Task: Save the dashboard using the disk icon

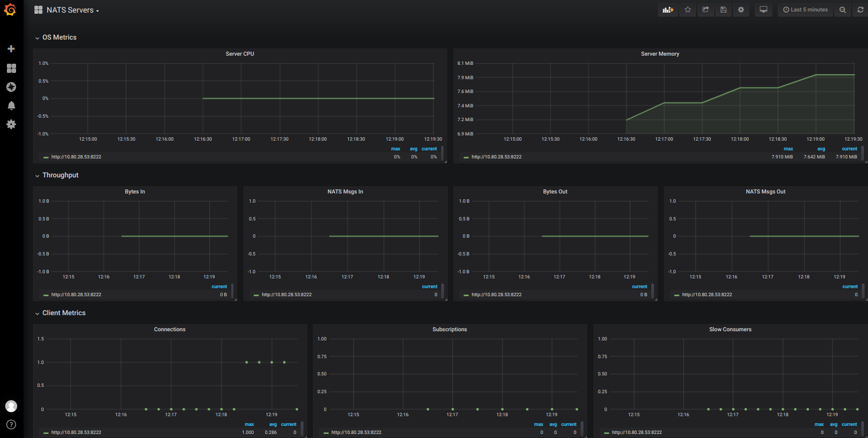Action: [723, 10]
